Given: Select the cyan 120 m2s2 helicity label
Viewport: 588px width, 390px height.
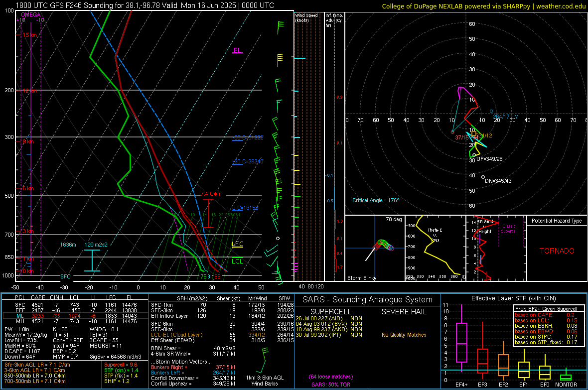Looking at the screenshot, I should click(x=96, y=245).
